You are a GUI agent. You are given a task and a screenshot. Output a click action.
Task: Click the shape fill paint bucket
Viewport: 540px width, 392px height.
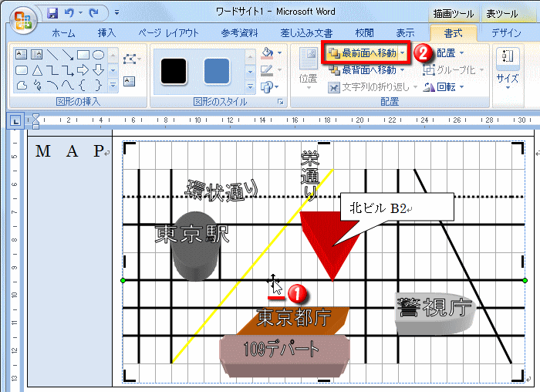[x=267, y=53]
